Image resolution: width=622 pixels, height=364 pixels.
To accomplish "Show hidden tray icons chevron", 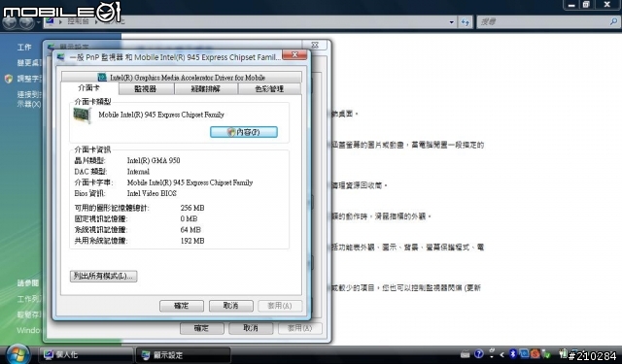I will pos(502,355).
